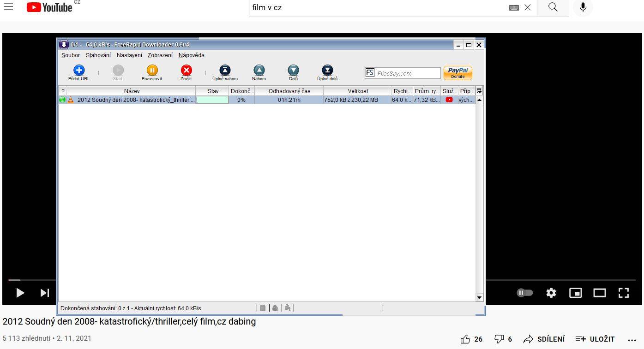Viewport: 644px width, 349px height.
Task: Sort by Odhadovaný čas column header
Action: click(289, 91)
